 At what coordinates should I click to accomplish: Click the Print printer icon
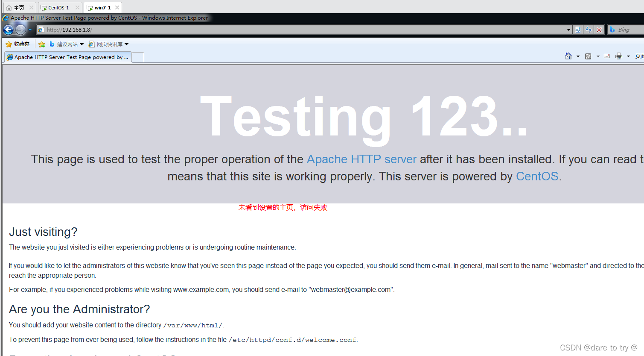pyautogui.click(x=619, y=56)
